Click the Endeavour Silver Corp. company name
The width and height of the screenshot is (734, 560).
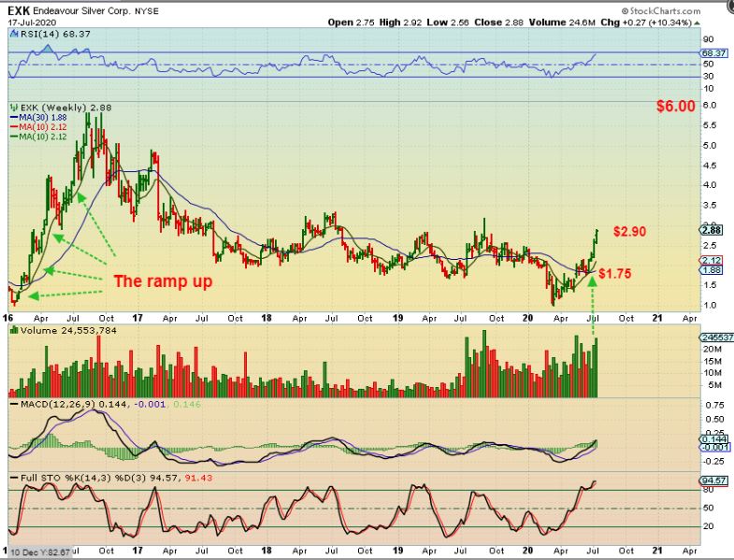(x=82, y=11)
